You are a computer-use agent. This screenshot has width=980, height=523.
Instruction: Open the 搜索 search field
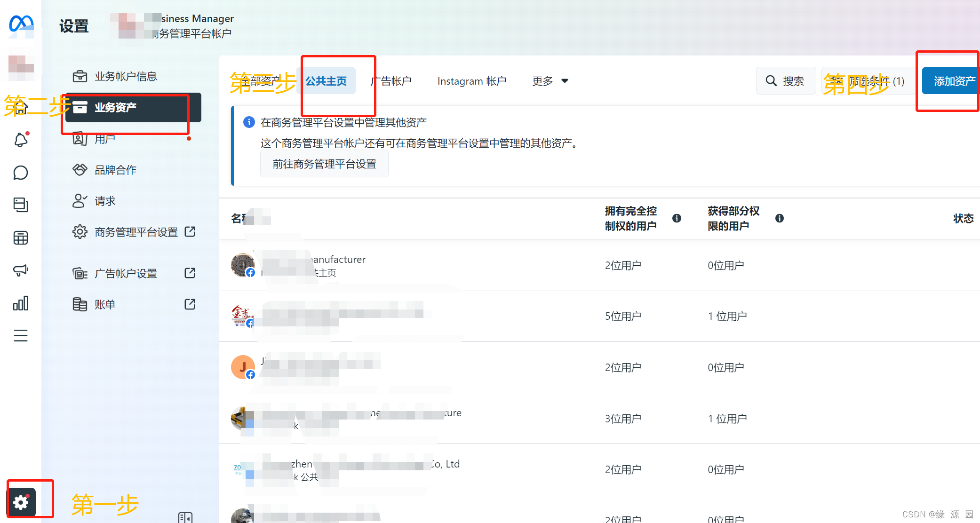click(786, 80)
